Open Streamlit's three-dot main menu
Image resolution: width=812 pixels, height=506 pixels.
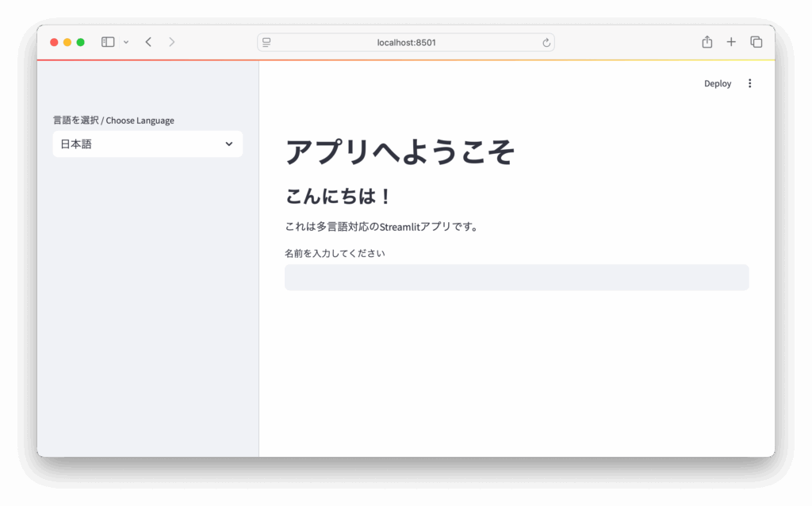750,83
